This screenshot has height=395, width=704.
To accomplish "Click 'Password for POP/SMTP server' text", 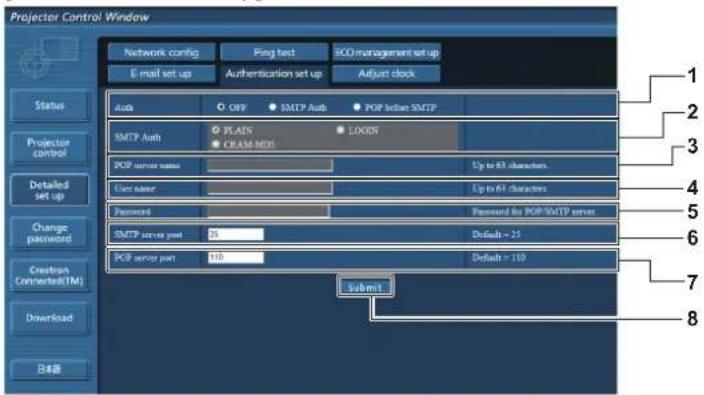I will pos(533,211).
